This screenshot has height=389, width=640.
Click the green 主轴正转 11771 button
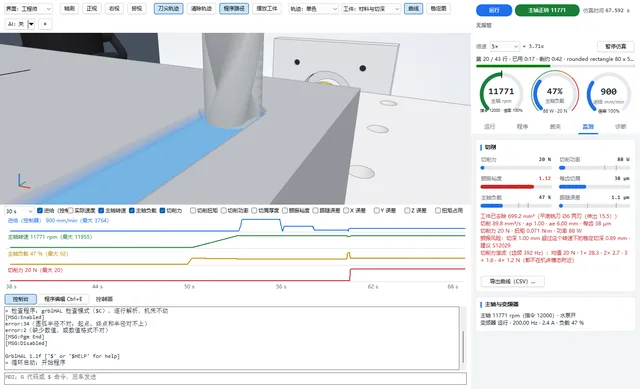[x=547, y=10]
